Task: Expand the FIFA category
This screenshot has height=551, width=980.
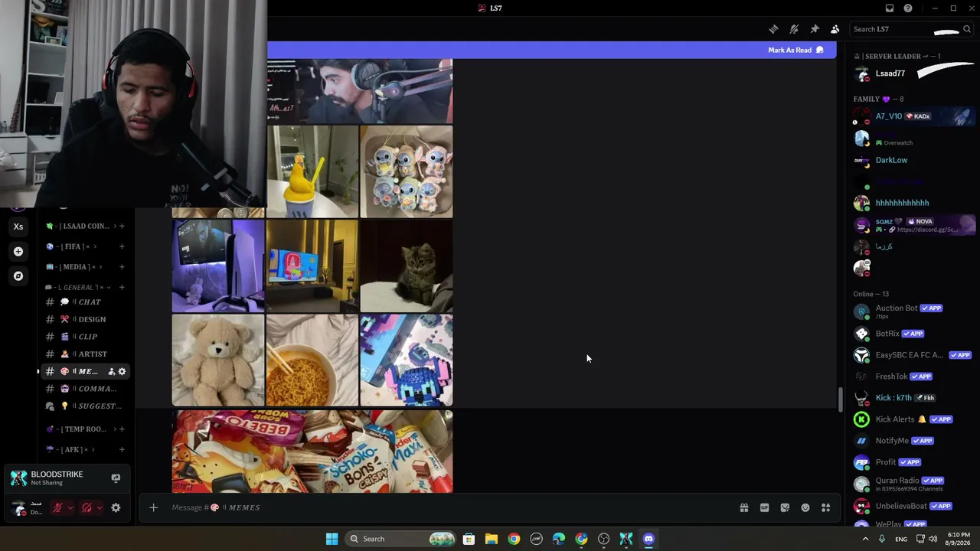Action: [x=73, y=246]
